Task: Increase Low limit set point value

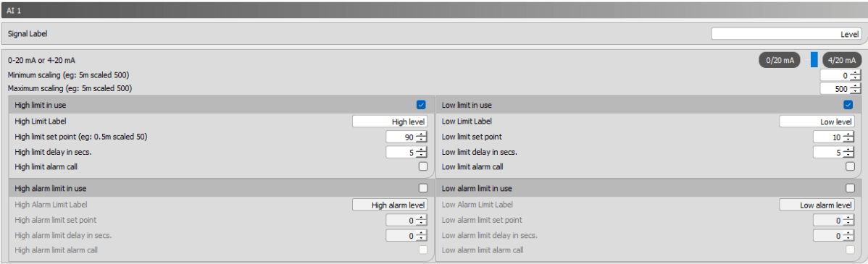Action: [848, 134]
